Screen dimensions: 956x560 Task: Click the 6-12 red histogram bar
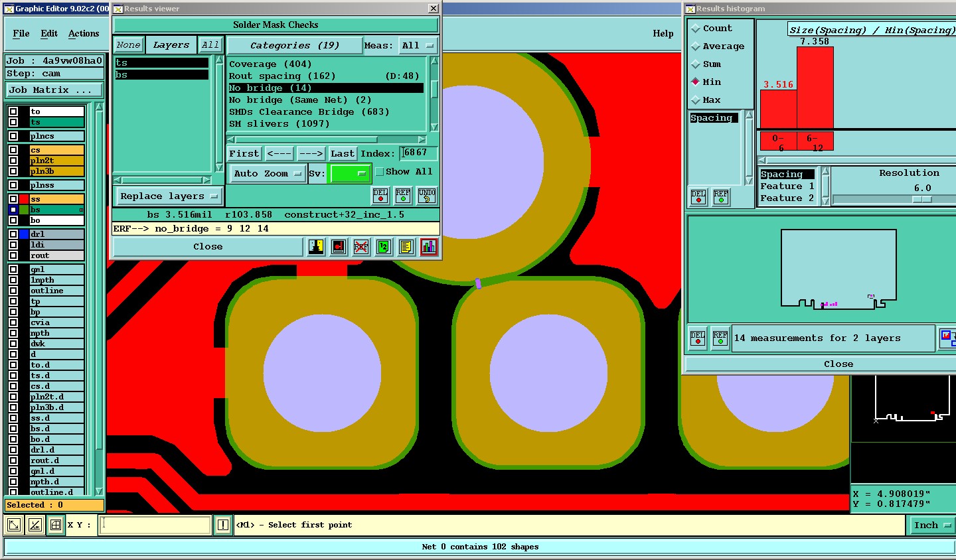815,88
